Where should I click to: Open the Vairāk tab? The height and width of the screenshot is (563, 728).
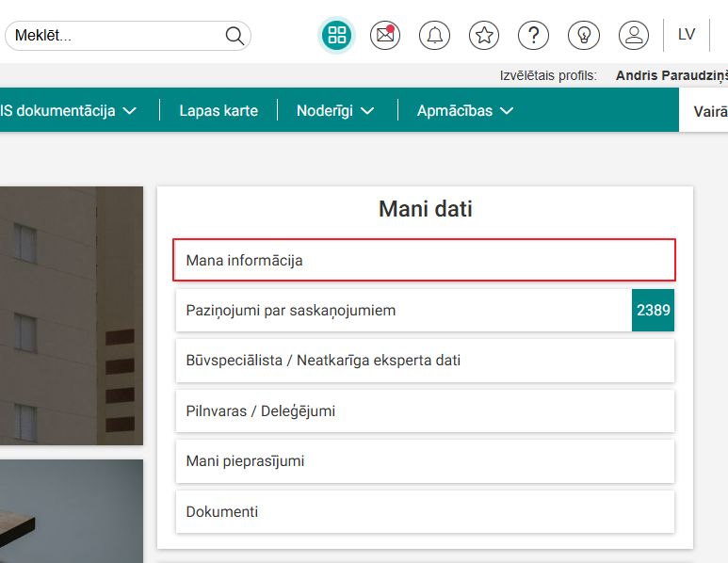(x=709, y=111)
